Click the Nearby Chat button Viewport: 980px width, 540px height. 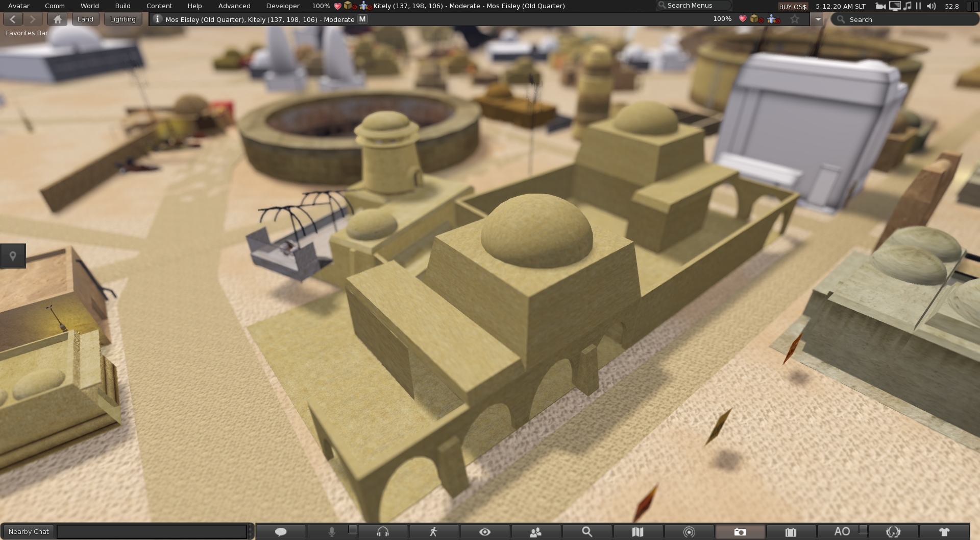(x=29, y=532)
